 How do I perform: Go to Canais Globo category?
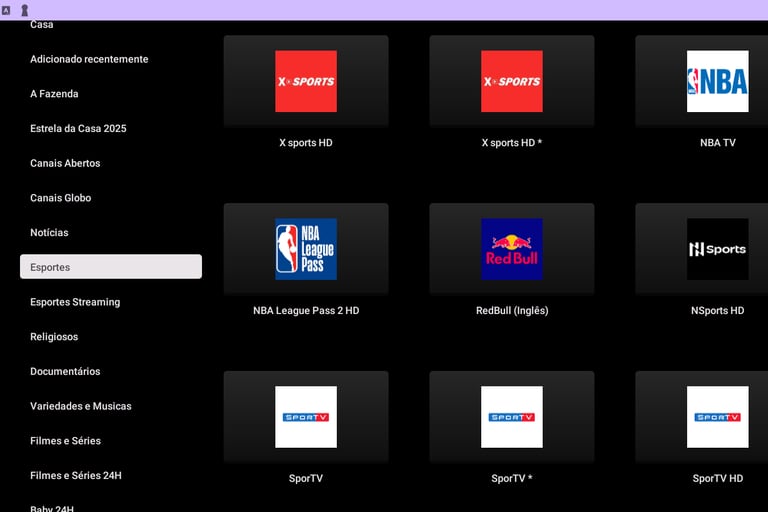click(x=61, y=198)
